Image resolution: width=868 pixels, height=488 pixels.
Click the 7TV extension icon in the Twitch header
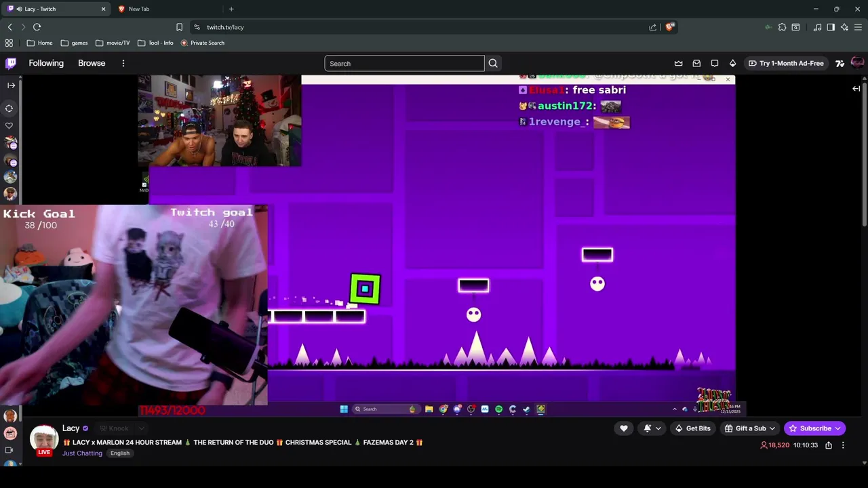840,63
